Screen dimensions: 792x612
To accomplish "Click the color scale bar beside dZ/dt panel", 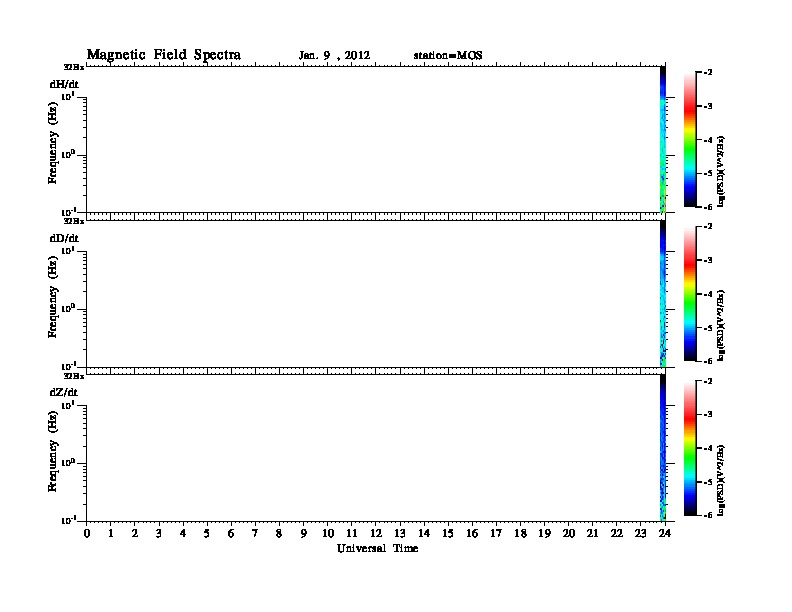I will [x=690, y=448].
